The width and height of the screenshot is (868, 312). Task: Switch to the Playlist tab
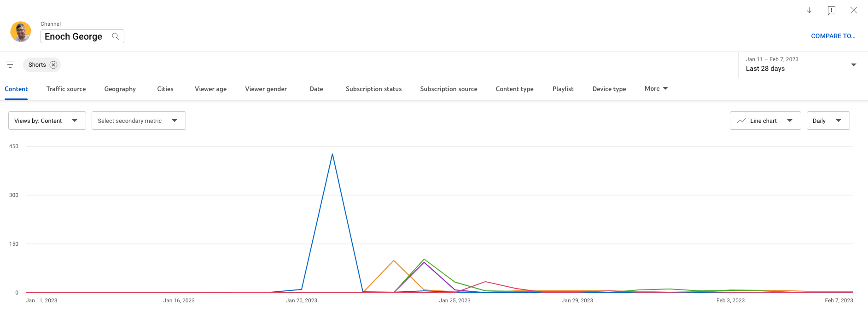(x=563, y=89)
